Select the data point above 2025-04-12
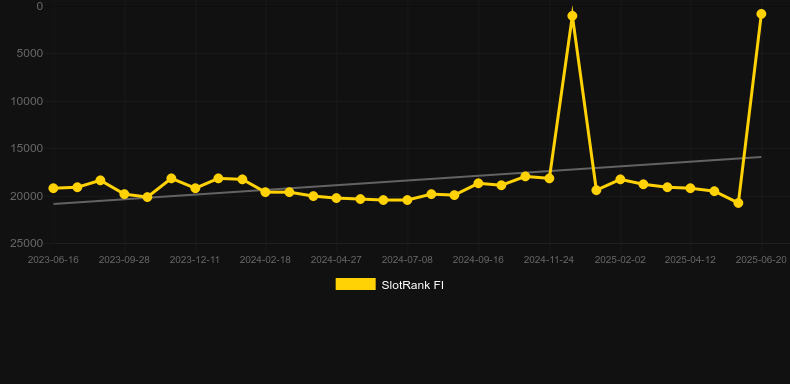The image size is (790, 384). pos(690,188)
